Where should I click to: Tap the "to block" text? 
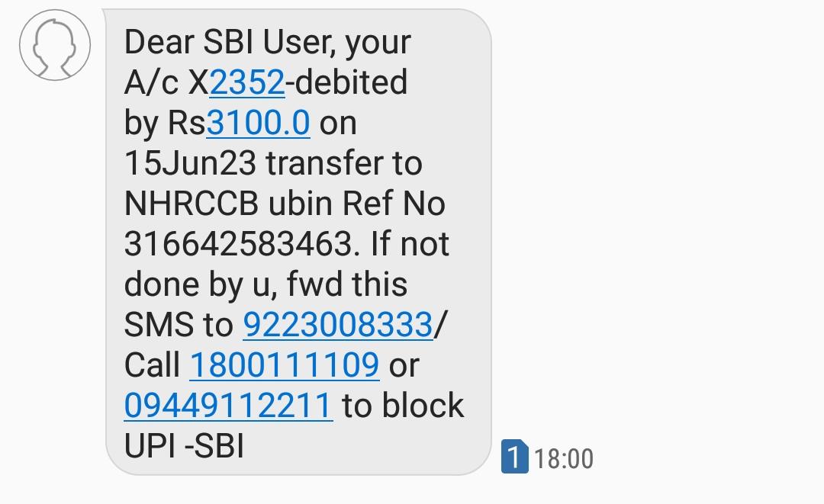(x=403, y=406)
